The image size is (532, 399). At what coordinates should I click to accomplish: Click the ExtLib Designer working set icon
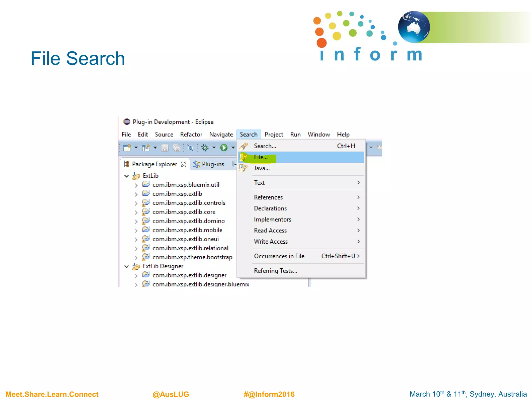point(136,266)
